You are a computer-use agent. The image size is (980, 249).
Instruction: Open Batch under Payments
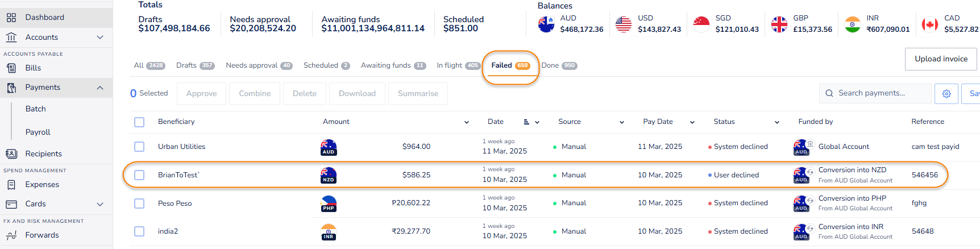point(36,109)
